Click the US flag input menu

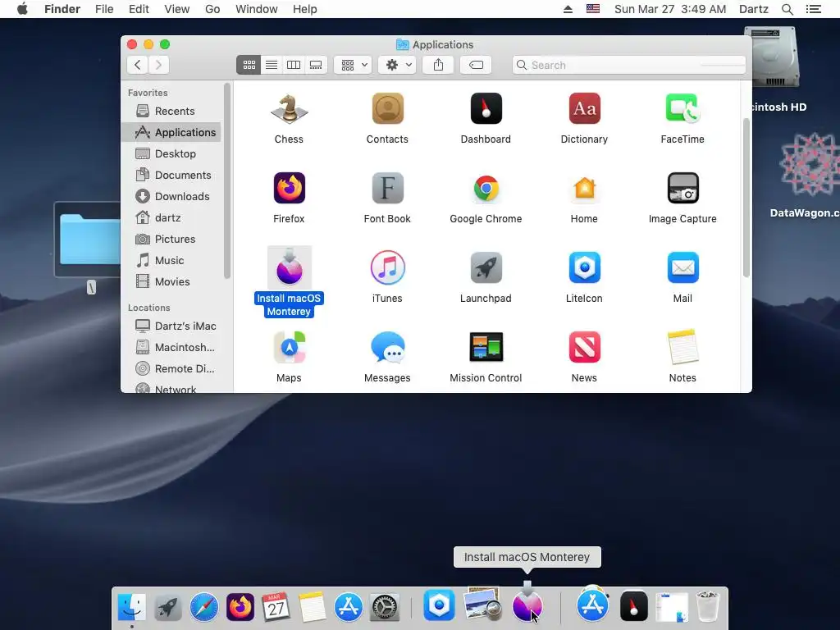pyautogui.click(x=593, y=9)
